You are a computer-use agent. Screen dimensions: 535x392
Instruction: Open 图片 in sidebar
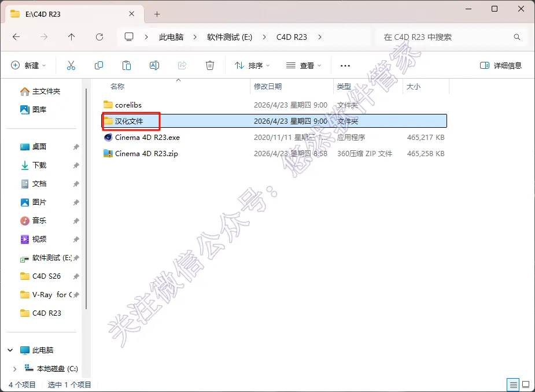pos(34,202)
